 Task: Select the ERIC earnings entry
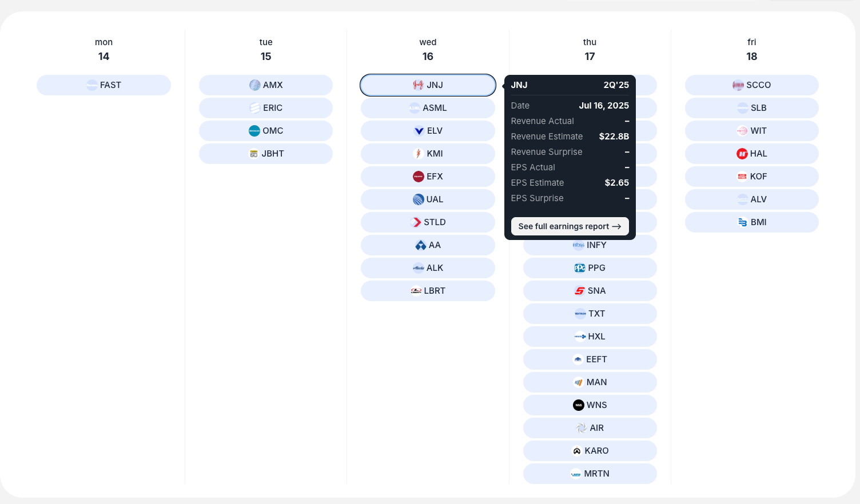[266, 108]
